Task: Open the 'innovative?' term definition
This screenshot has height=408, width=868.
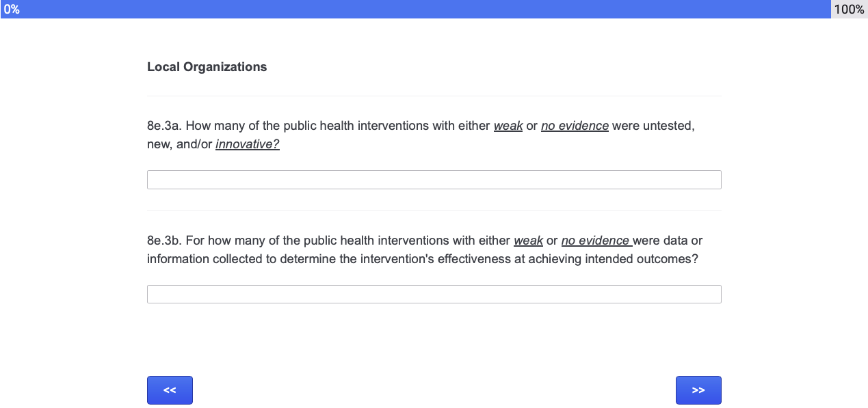Action: [248, 144]
